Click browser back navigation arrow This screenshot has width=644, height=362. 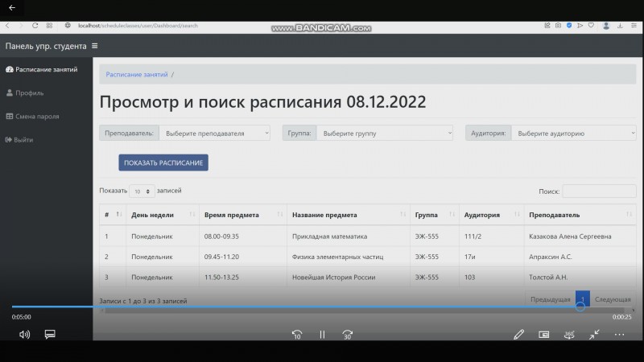[7, 26]
